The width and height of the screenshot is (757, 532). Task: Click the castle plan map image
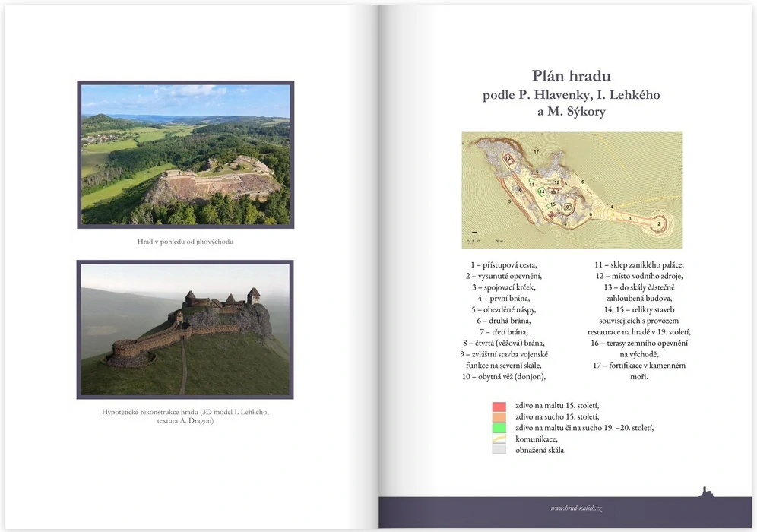coord(572,190)
